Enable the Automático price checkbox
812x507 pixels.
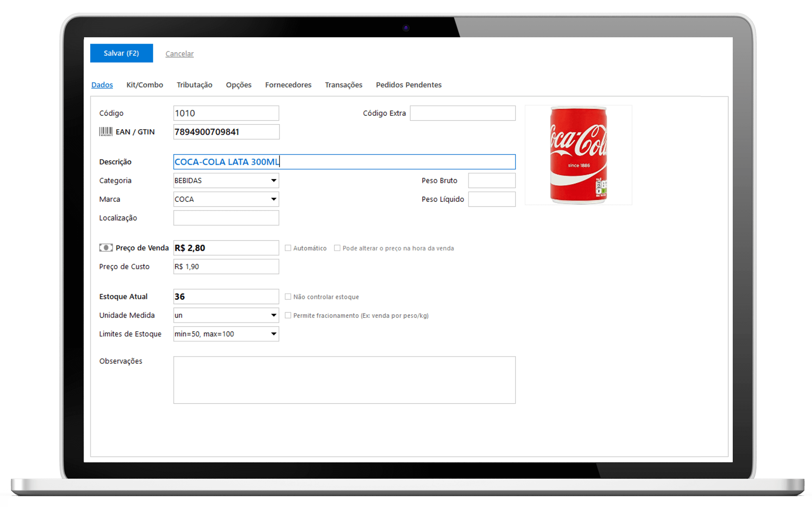pyautogui.click(x=288, y=248)
